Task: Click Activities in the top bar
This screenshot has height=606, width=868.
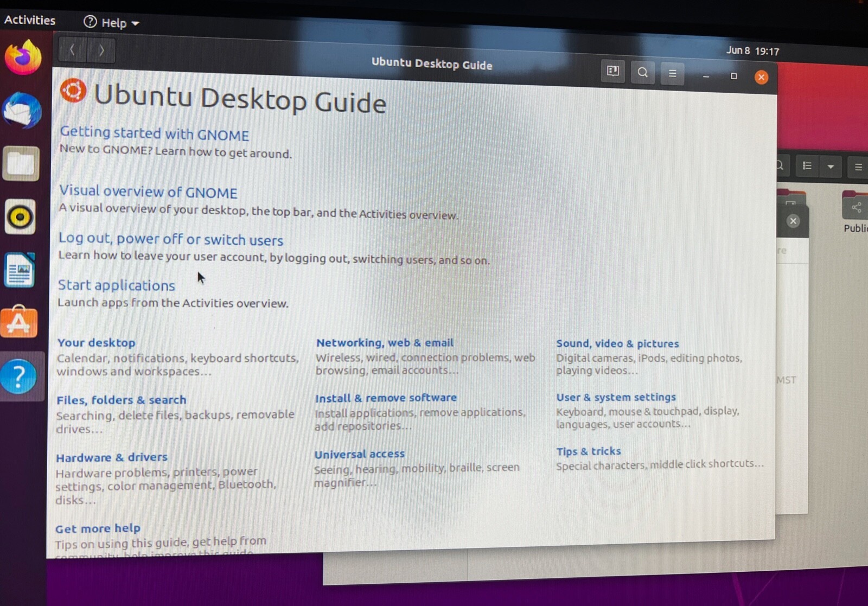Action: pyautogui.click(x=30, y=20)
